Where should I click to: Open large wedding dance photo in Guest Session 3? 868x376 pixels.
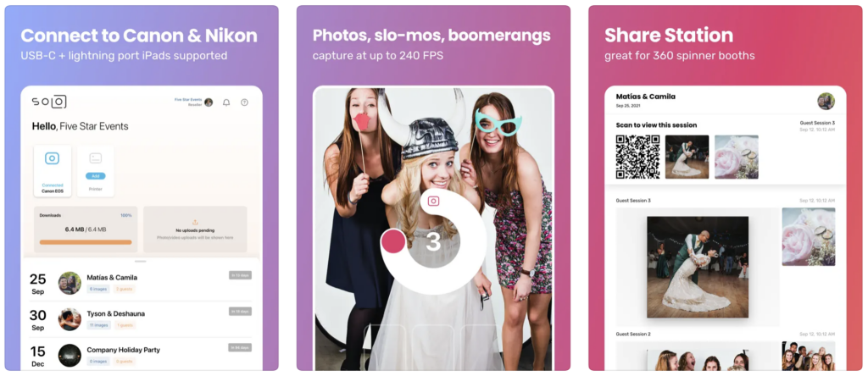[x=698, y=267]
